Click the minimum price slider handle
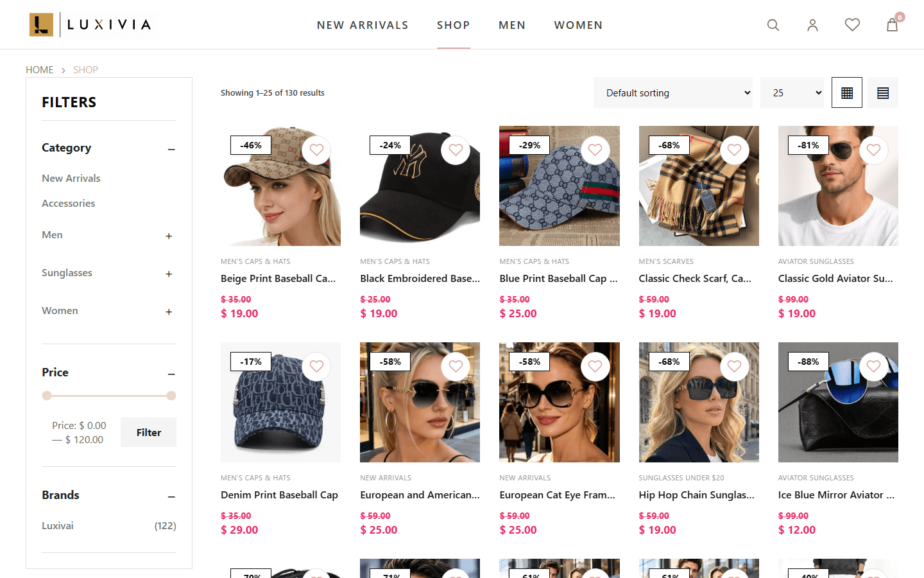This screenshot has height=578, width=924. (x=47, y=396)
